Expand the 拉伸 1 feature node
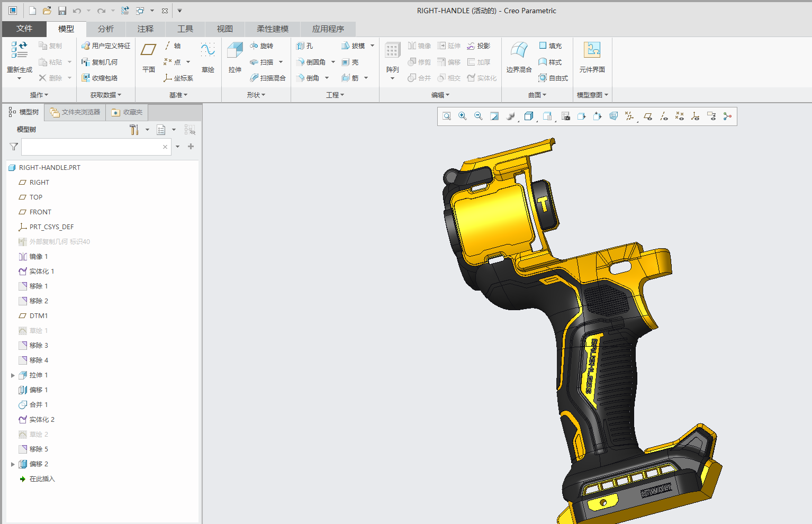 pos(13,375)
